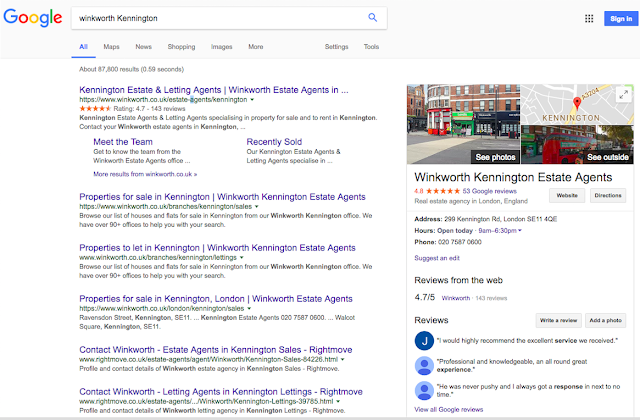Click 'Winkworth' link under Reviews from the web
Image resolution: width=640 pixels, height=420 pixels.
pyautogui.click(x=456, y=298)
